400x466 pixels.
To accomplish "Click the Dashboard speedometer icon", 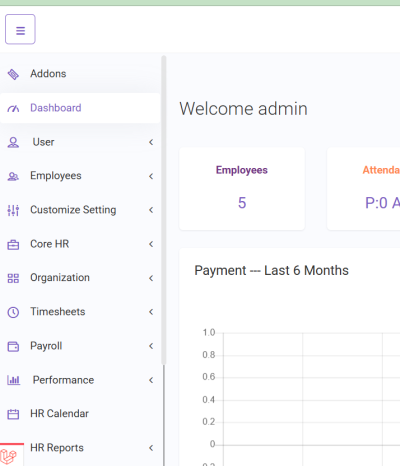I will coord(13,108).
